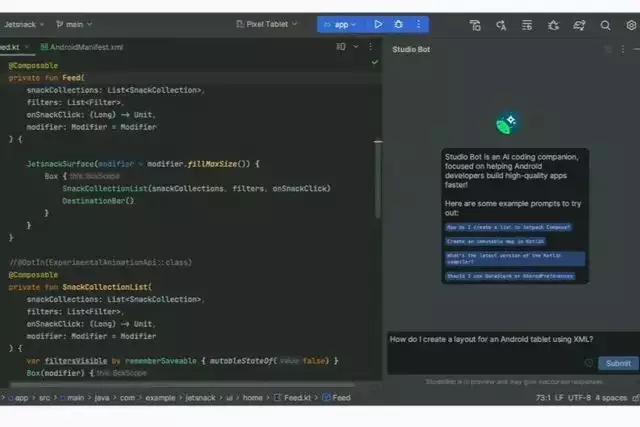Screen dimensions: 640x427
Task: Open editor tab options kebab menu
Action: [370, 47]
